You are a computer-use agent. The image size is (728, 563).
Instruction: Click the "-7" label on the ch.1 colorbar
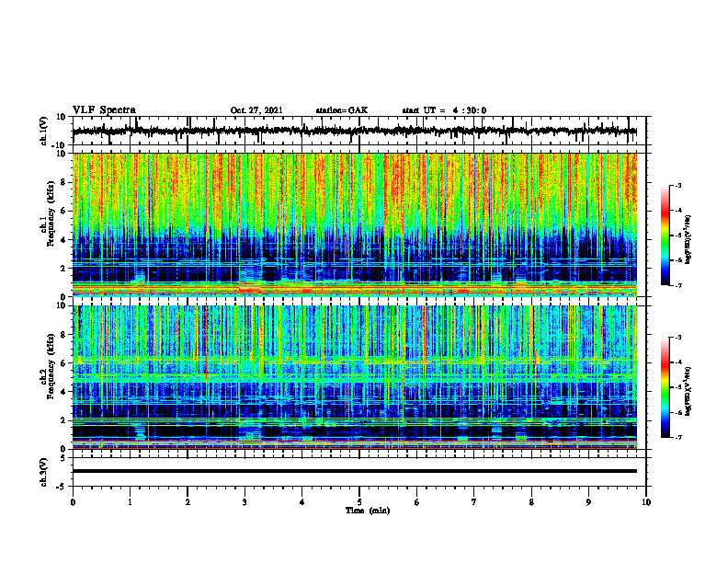point(678,285)
